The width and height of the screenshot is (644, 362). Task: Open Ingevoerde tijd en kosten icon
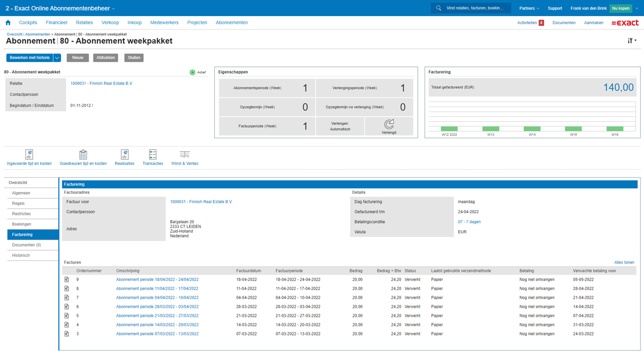pos(29,155)
